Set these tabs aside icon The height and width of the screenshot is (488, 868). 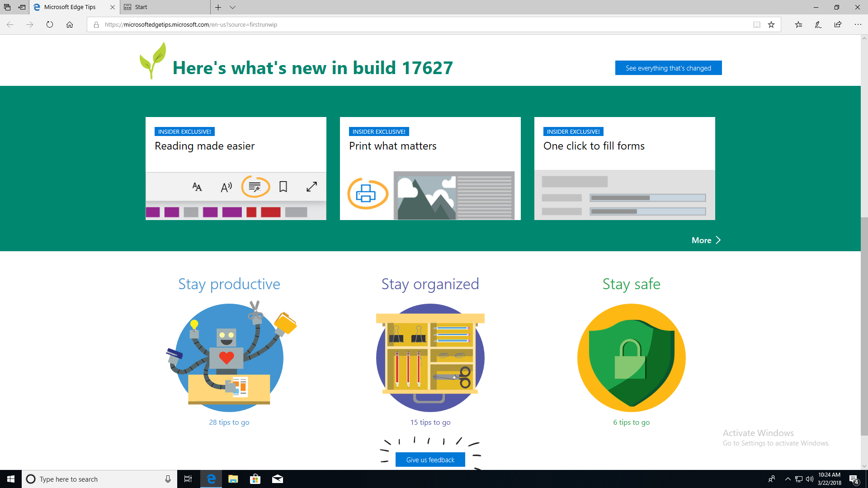[x=22, y=7]
